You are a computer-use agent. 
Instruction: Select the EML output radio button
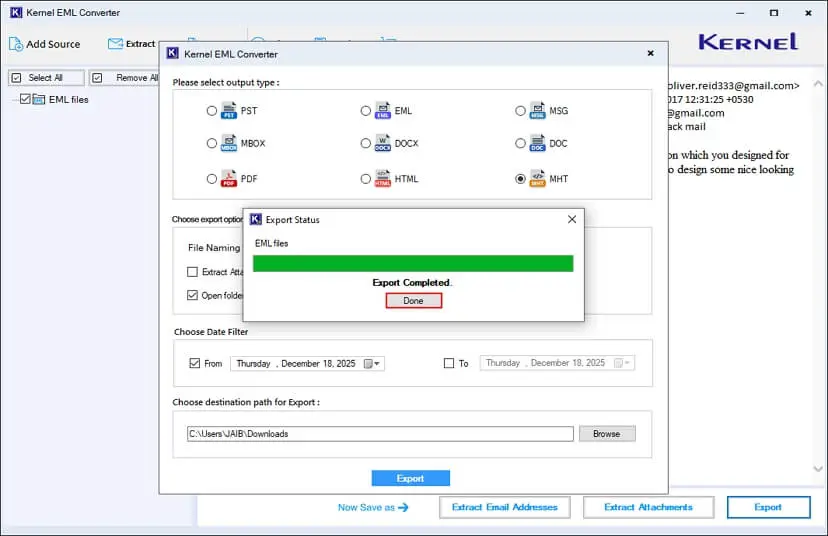(x=365, y=111)
